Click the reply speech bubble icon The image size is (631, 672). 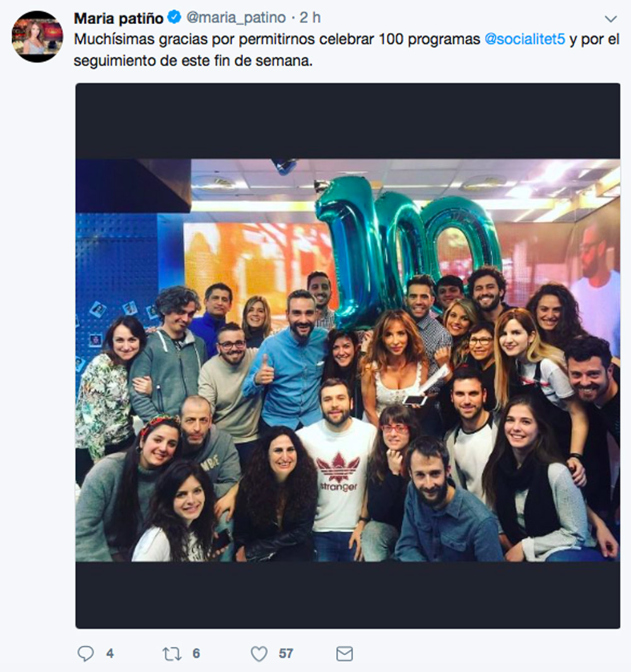pos(85,654)
